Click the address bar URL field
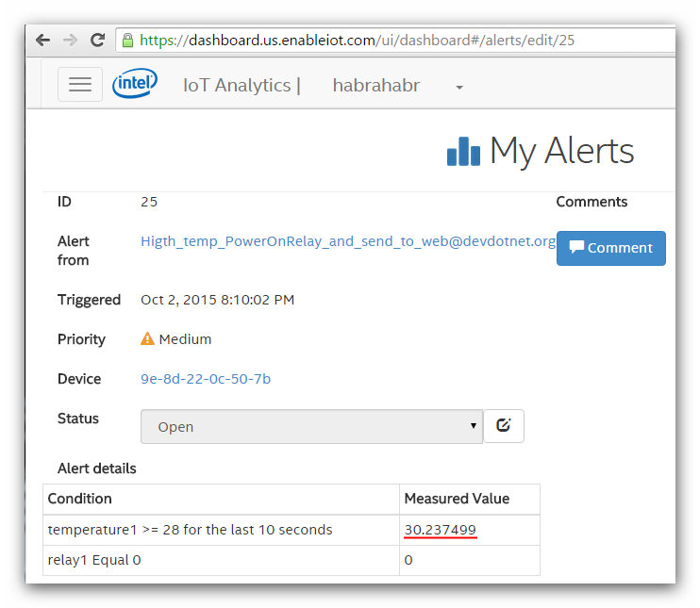The height and width of the screenshot is (608, 700). click(x=395, y=41)
